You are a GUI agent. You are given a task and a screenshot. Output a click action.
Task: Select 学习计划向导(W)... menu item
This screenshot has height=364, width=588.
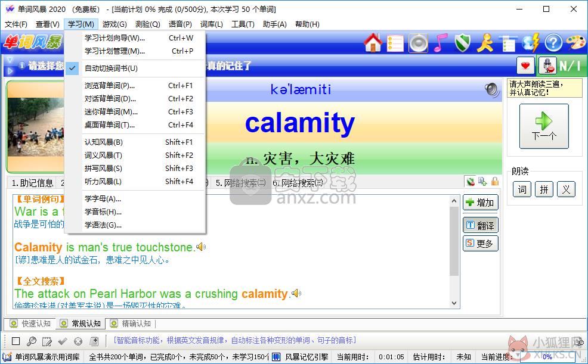pyautogui.click(x=135, y=38)
